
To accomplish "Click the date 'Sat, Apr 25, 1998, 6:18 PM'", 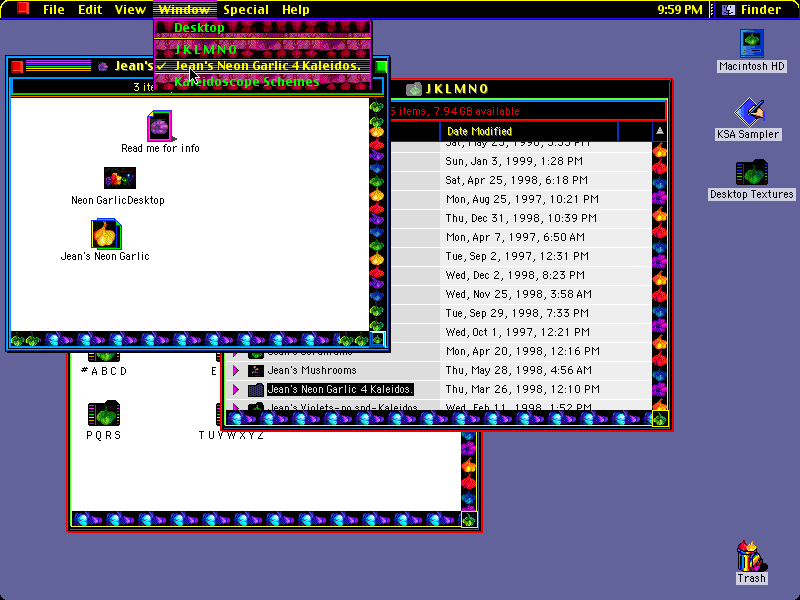I will pos(516,181).
